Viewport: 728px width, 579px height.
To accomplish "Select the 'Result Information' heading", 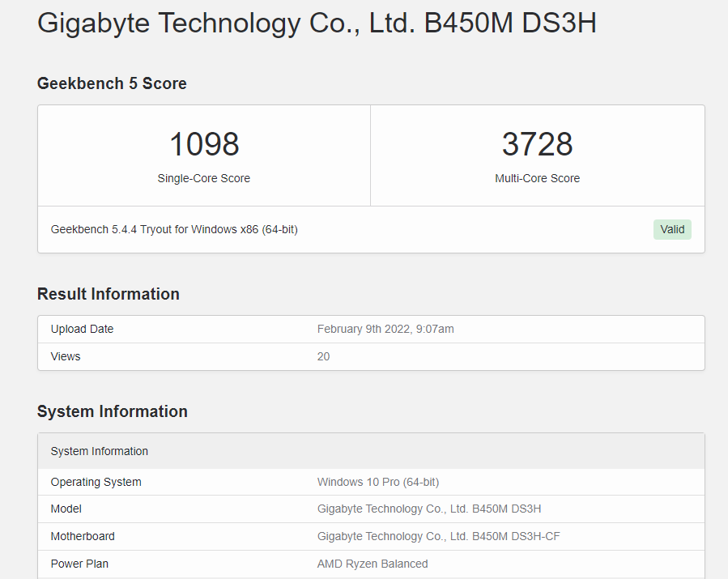I will click(x=109, y=294).
